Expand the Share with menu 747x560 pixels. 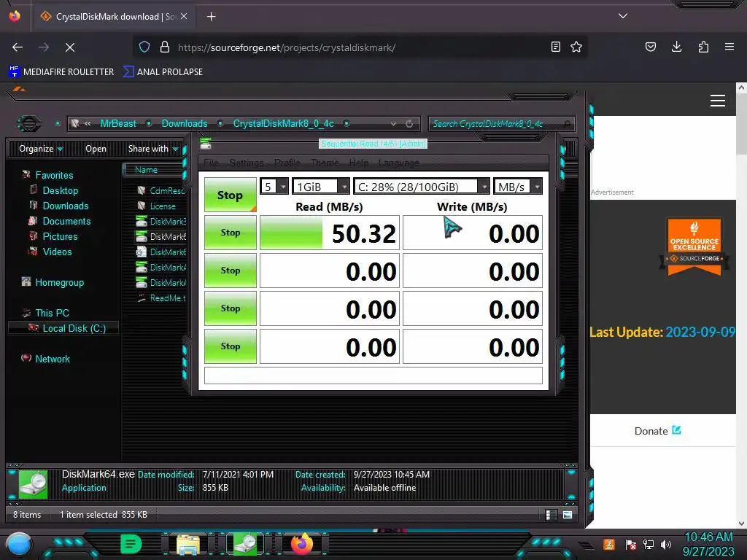coord(153,149)
